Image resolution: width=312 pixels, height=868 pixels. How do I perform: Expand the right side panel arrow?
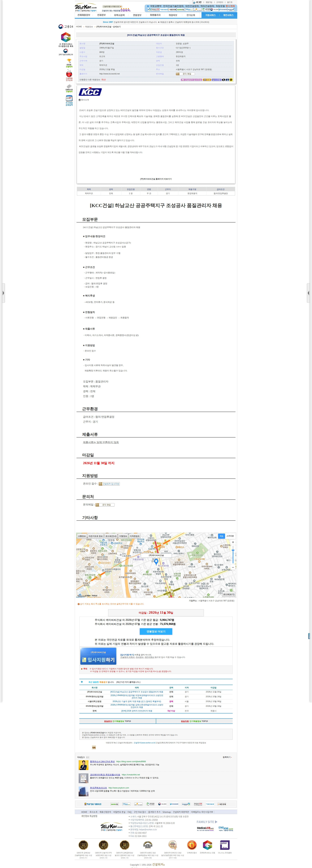tap(309, 293)
